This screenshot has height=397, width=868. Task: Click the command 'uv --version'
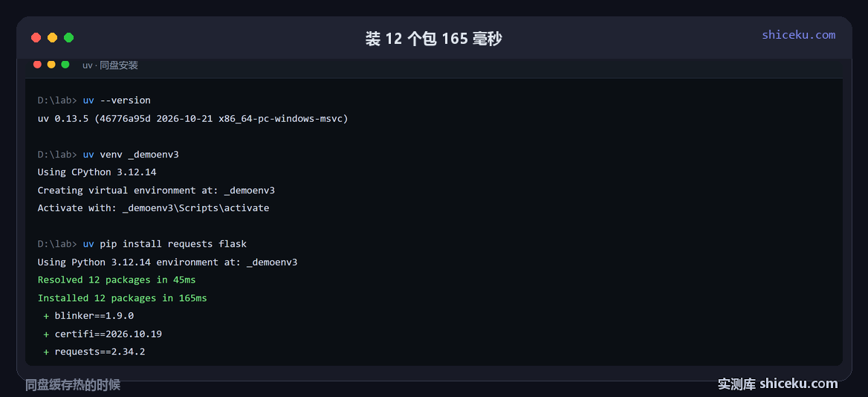pos(117,100)
